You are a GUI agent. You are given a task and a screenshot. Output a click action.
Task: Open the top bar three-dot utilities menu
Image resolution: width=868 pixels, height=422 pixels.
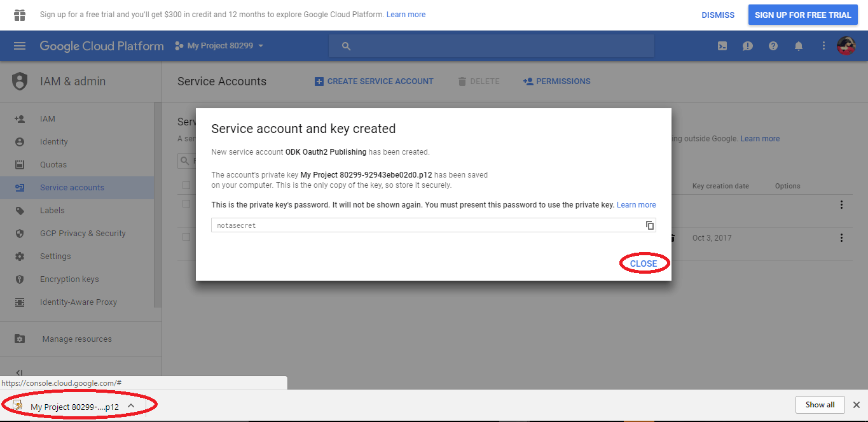[x=823, y=46]
